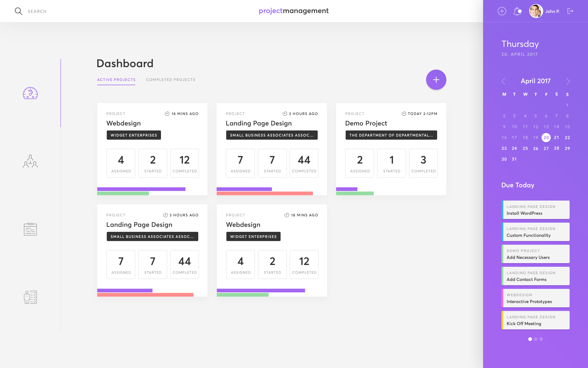The height and width of the screenshot is (368, 588).
Task: Click the John P. user name
Action: pyautogui.click(x=552, y=11)
